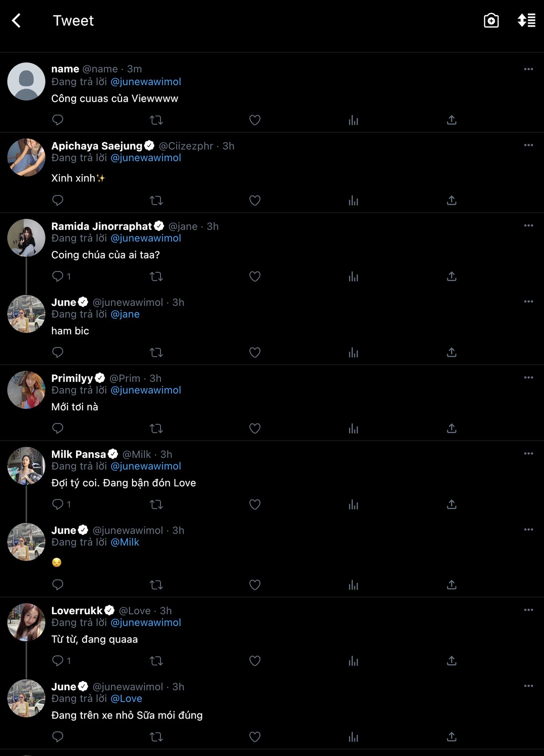Open the camera icon in header

491,20
